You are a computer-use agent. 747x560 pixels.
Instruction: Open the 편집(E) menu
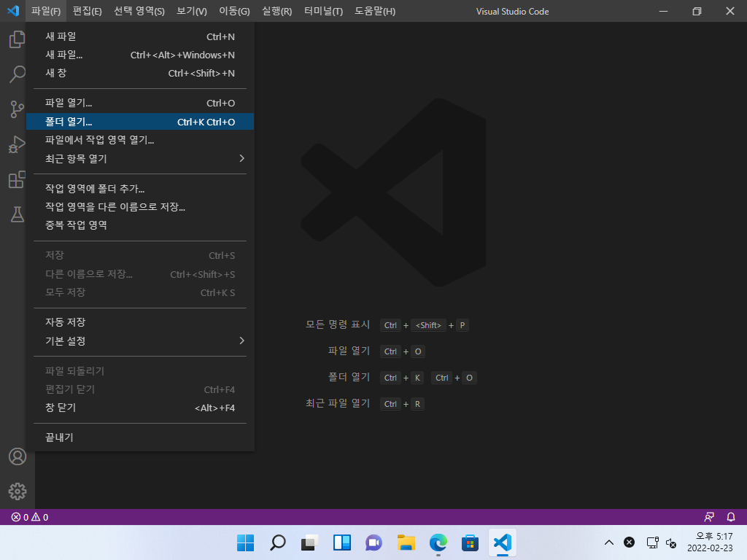[88, 11]
